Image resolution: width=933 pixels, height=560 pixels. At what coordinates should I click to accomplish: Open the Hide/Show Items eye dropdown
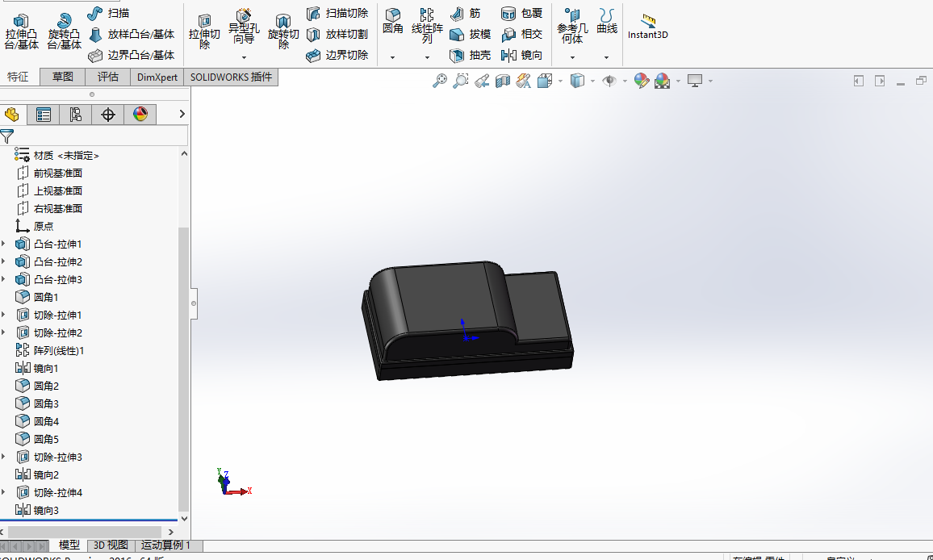625,81
